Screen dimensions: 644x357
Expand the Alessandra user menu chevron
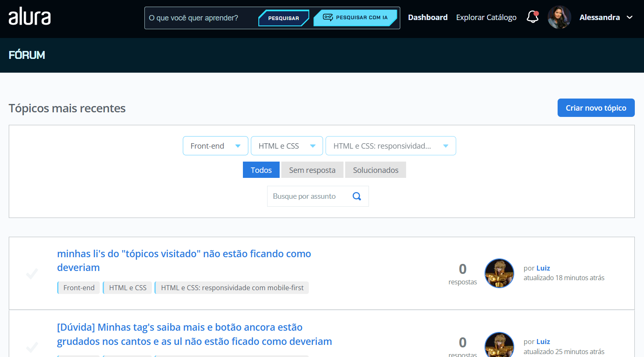click(x=630, y=18)
